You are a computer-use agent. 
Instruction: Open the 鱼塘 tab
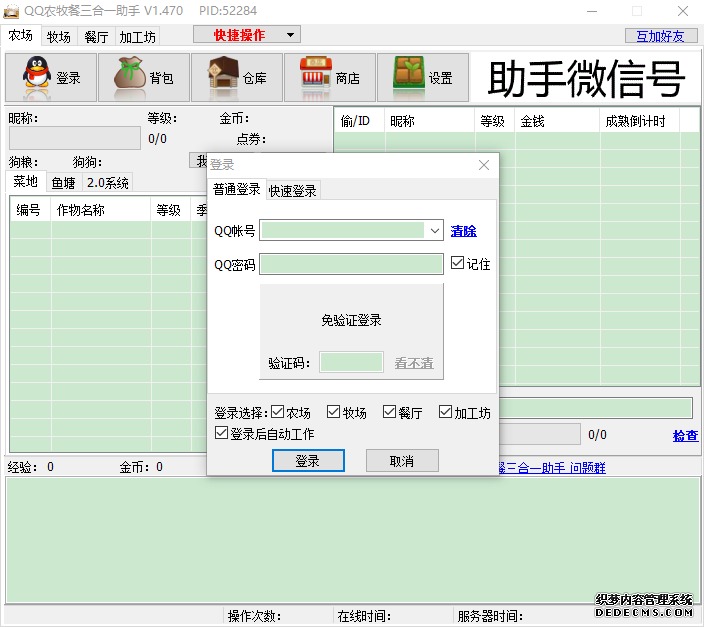point(63,182)
